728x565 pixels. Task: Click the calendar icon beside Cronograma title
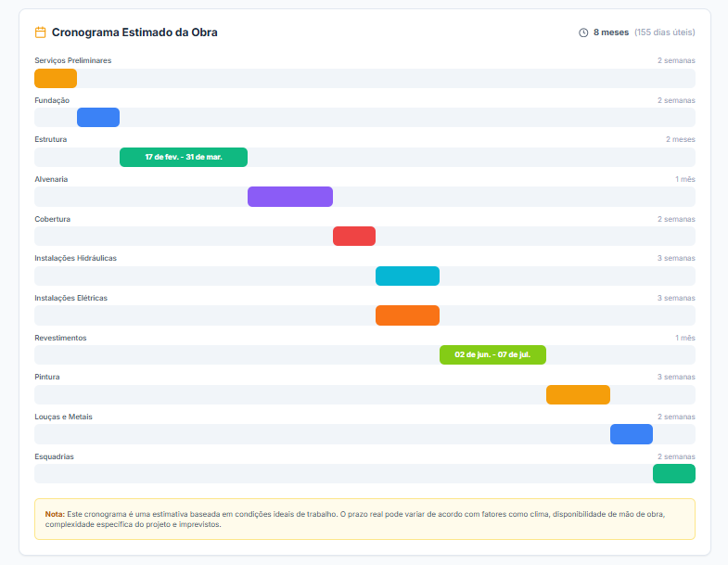tap(40, 32)
